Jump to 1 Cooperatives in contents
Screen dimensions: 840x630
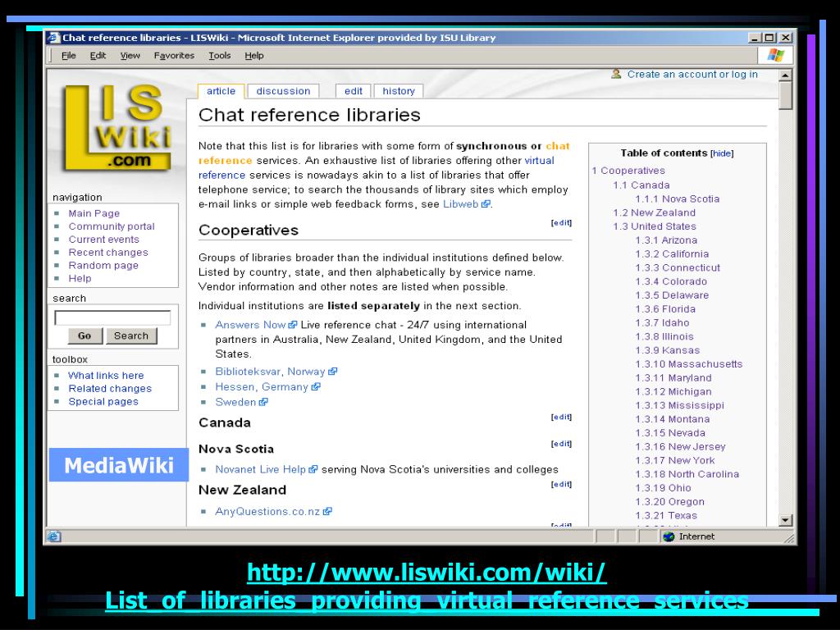tap(628, 171)
